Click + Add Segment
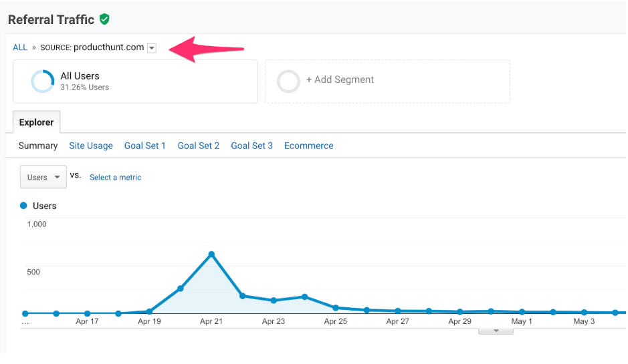Screen dimensions: 628x364 point(340,79)
